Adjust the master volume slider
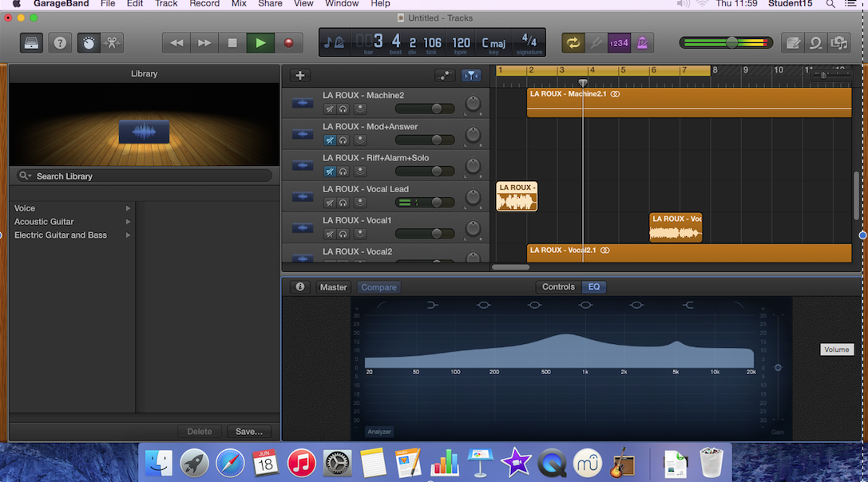868x482 pixels. click(731, 42)
